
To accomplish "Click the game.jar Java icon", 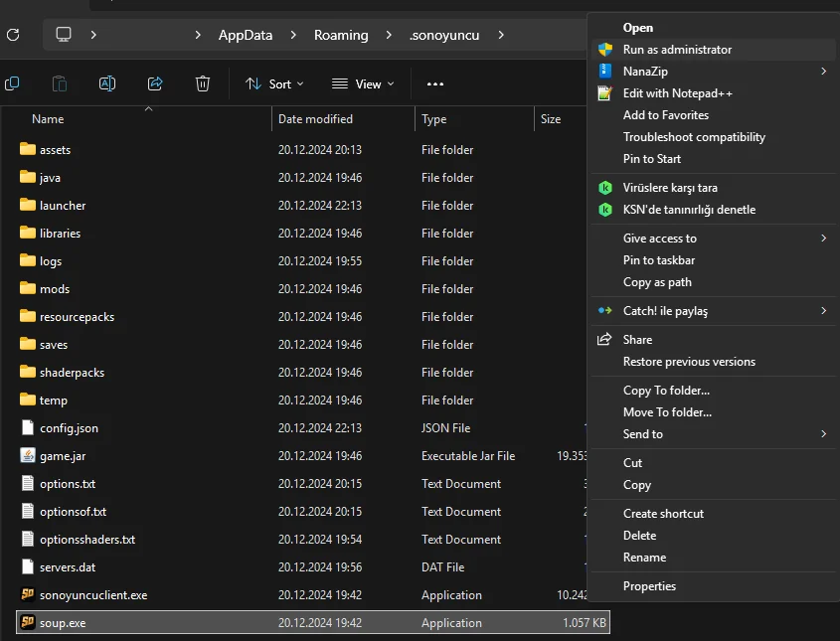I will click(x=27, y=455).
